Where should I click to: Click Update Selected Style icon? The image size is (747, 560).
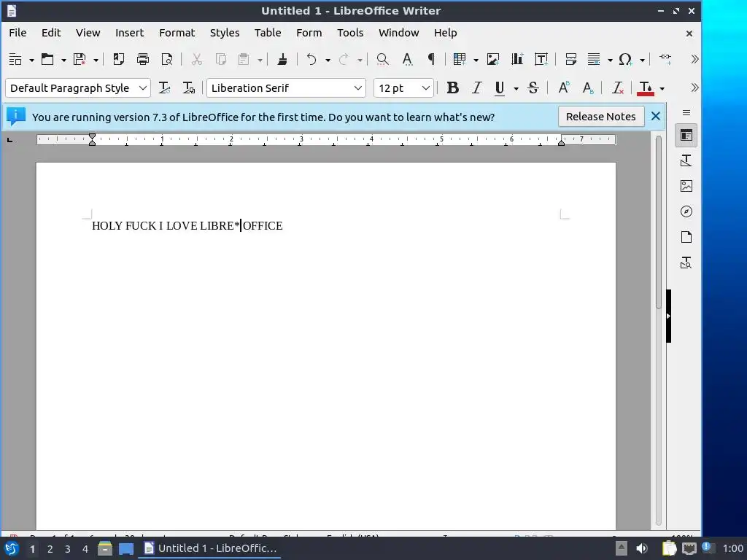pos(164,87)
